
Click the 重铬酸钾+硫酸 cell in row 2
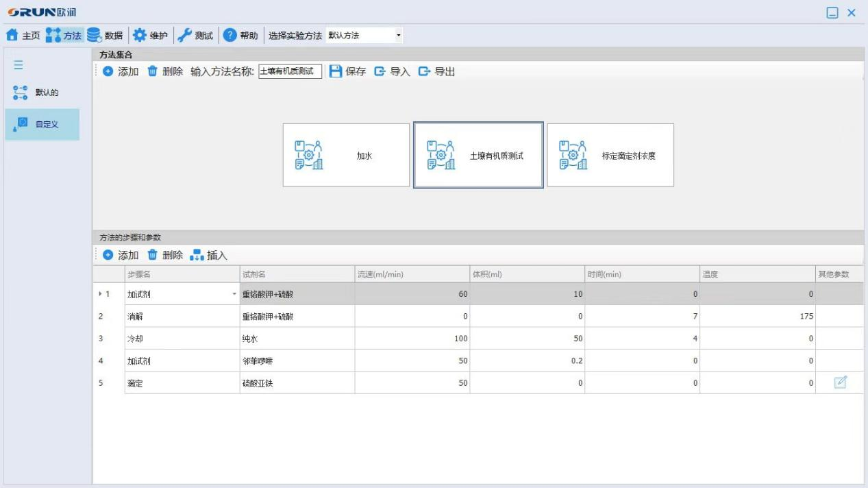[297, 316]
